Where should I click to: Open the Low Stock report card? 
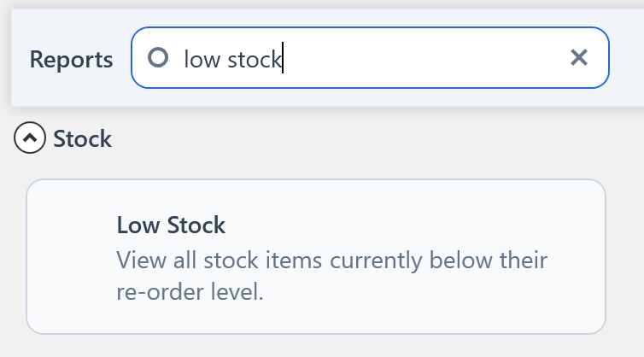[x=316, y=256]
